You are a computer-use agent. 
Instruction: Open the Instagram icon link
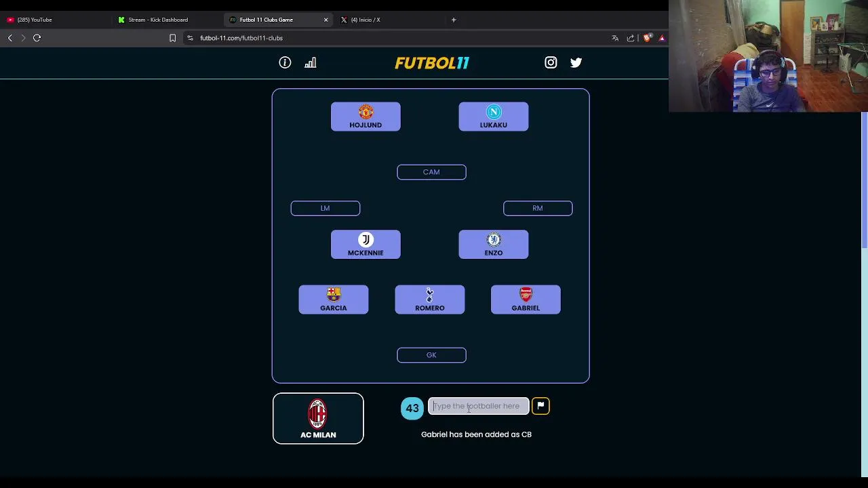[551, 62]
